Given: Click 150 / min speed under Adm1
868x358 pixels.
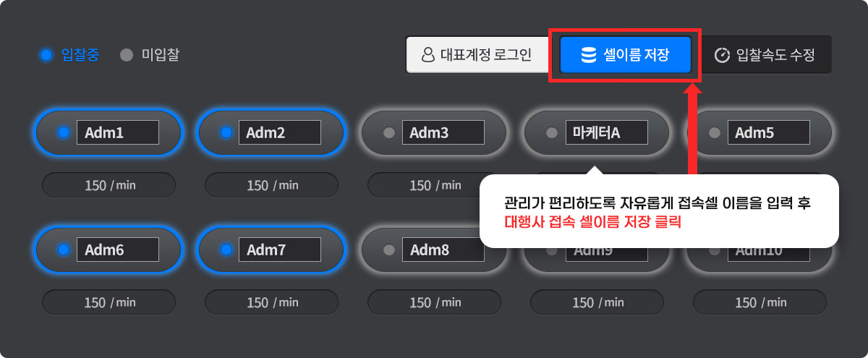Looking at the screenshot, I should pos(109,185).
